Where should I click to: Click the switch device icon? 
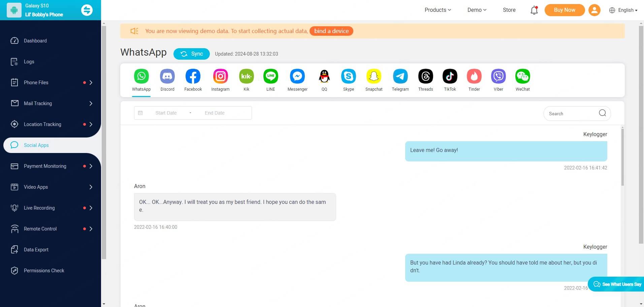coord(87,10)
